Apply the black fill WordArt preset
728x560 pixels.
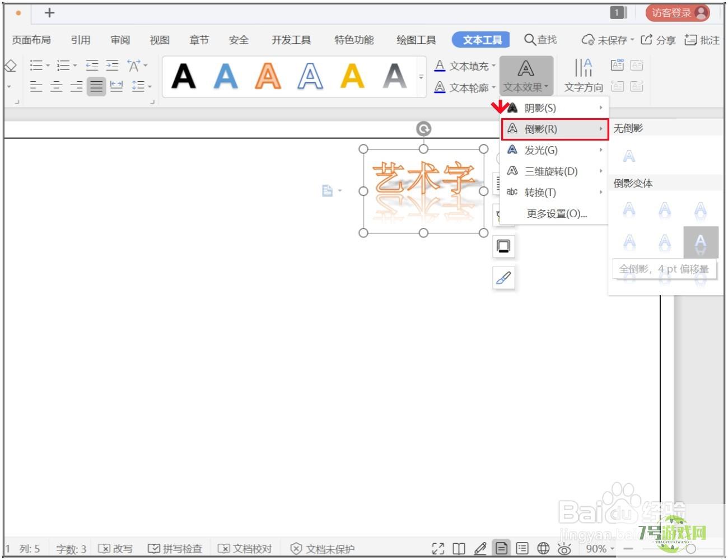pyautogui.click(x=184, y=76)
